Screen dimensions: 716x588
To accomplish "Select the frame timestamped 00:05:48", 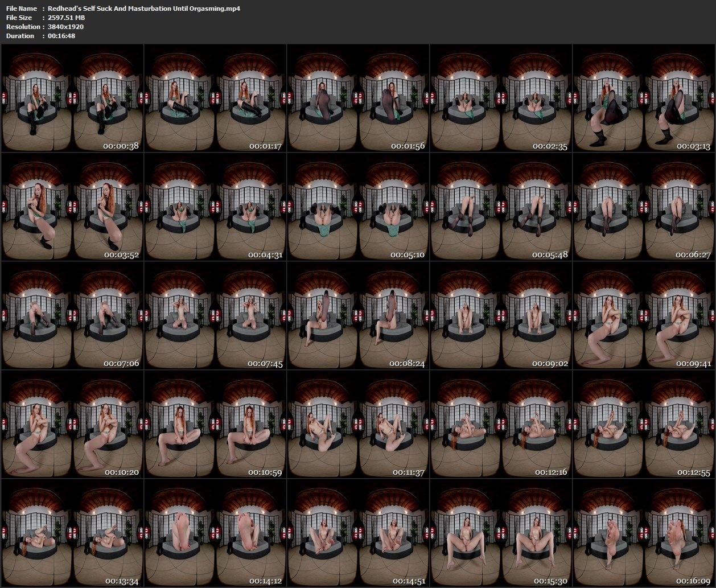I will pyautogui.click(x=500, y=207).
